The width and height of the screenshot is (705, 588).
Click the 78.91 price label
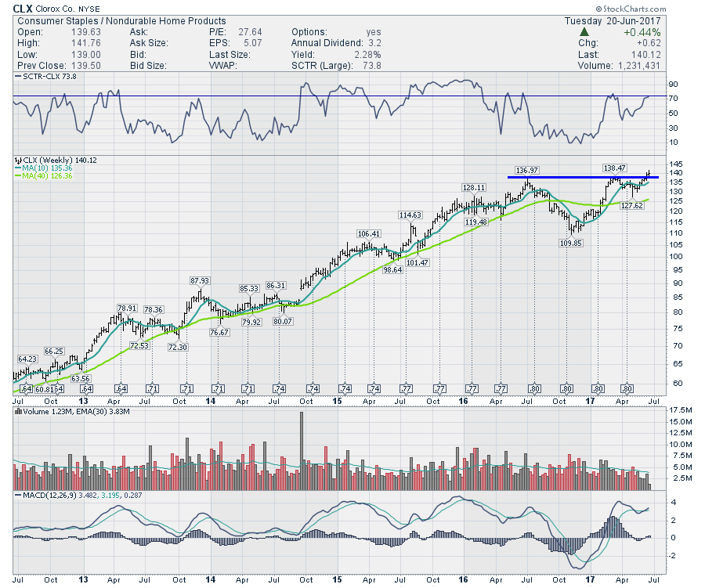[x=127, y=308]
